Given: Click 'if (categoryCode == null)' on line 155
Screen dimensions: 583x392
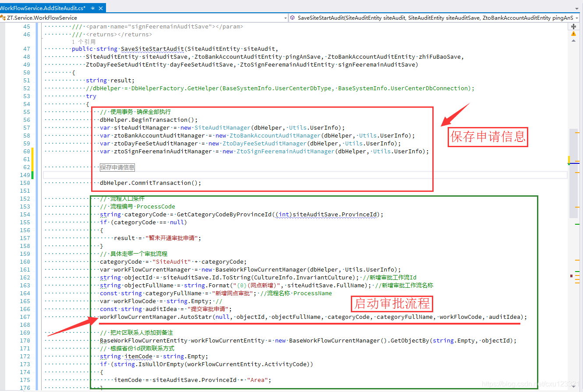Looking at the screenshot, I should tap(143, 222).
